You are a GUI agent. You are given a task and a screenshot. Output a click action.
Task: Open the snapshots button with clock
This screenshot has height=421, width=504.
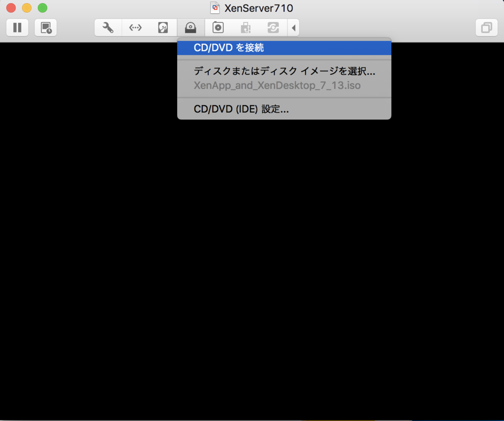coord(46,28)
